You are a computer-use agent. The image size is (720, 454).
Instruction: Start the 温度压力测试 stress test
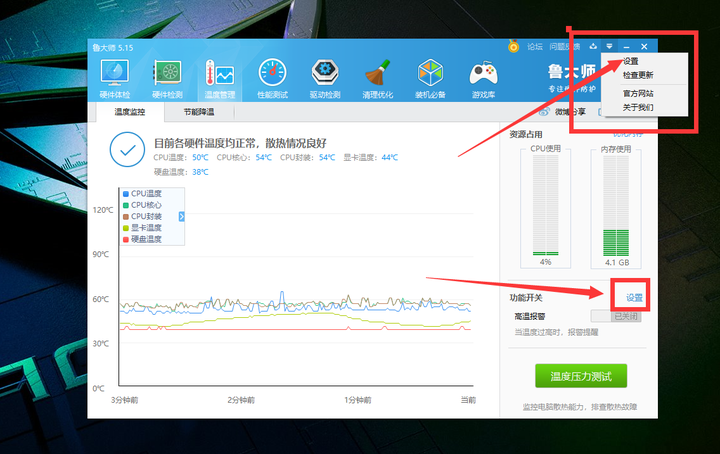pos(581,376)
